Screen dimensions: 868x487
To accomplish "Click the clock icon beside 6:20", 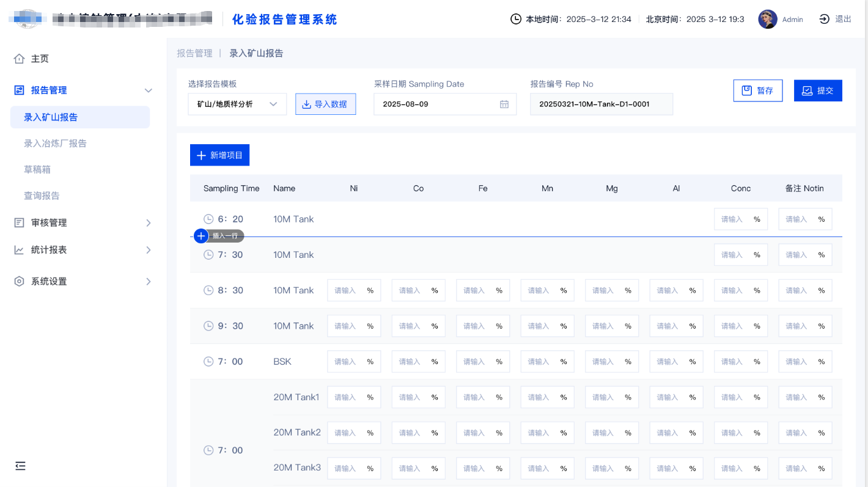I will [x=208, y=219].
